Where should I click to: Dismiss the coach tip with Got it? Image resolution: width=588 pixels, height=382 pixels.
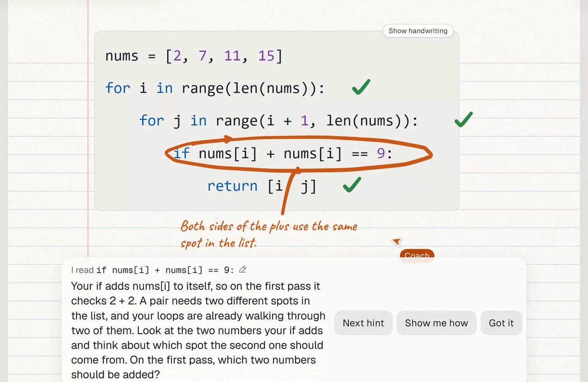tap(501, 323)
